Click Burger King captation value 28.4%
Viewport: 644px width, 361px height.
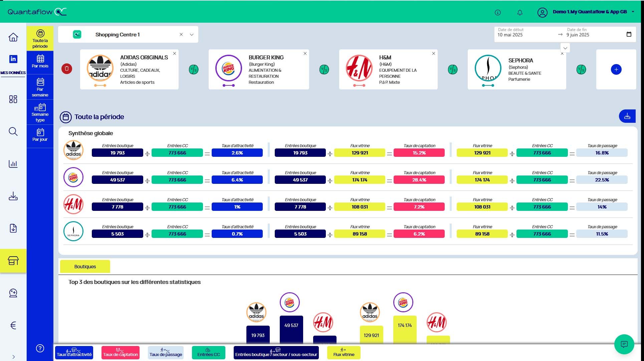[x=419, y=180]
